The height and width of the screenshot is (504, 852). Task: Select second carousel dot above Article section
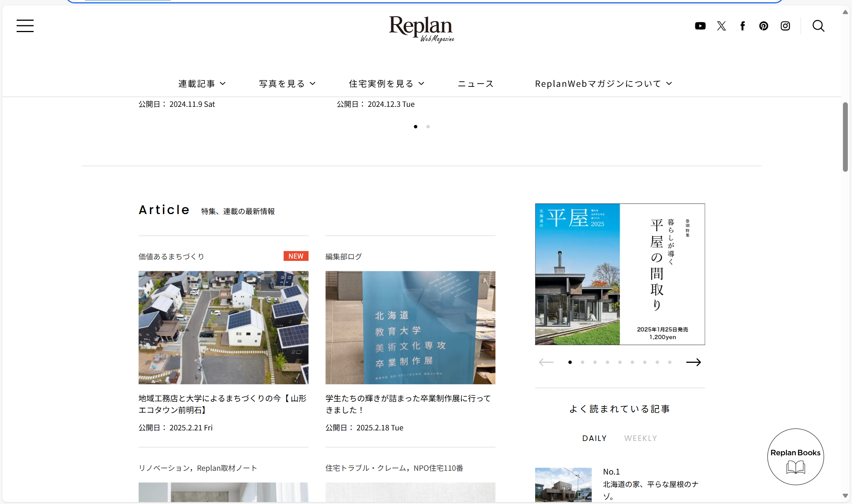coord(428,127)
